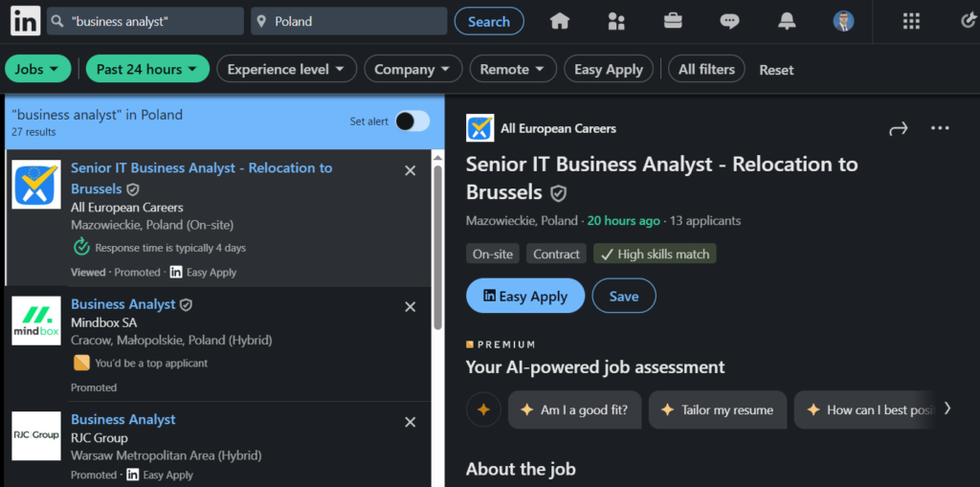The image size is (980, 487).
Task: Click the location pin icon in the Poland field
Action: (x=262, y=21)
